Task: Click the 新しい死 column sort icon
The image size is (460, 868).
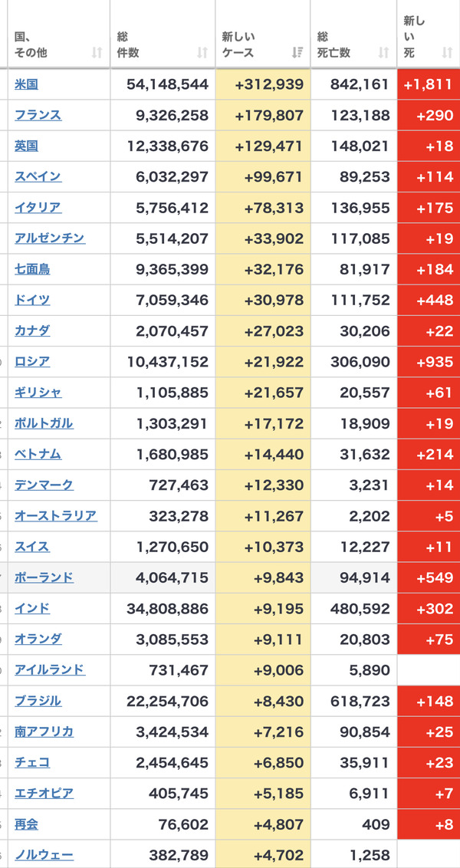Action: point(448,53)
